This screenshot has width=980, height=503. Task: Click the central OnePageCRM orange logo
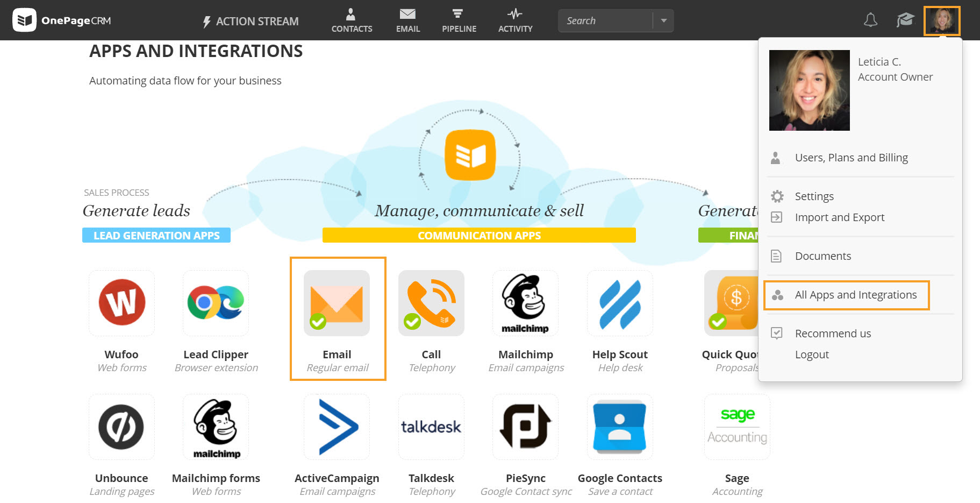tap(470, 155)
